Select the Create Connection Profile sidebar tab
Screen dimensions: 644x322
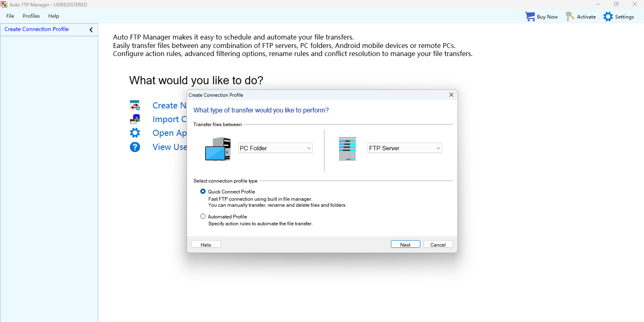click(x=37, y=29)
